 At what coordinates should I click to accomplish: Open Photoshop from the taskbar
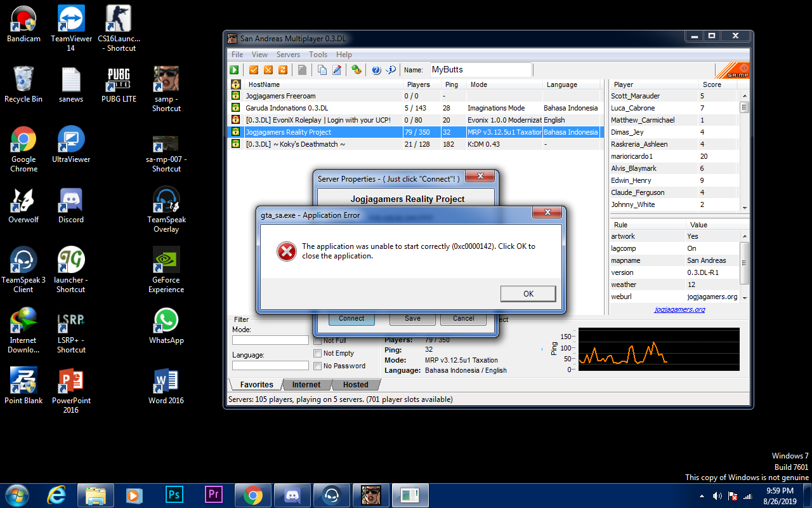(173, 495)
